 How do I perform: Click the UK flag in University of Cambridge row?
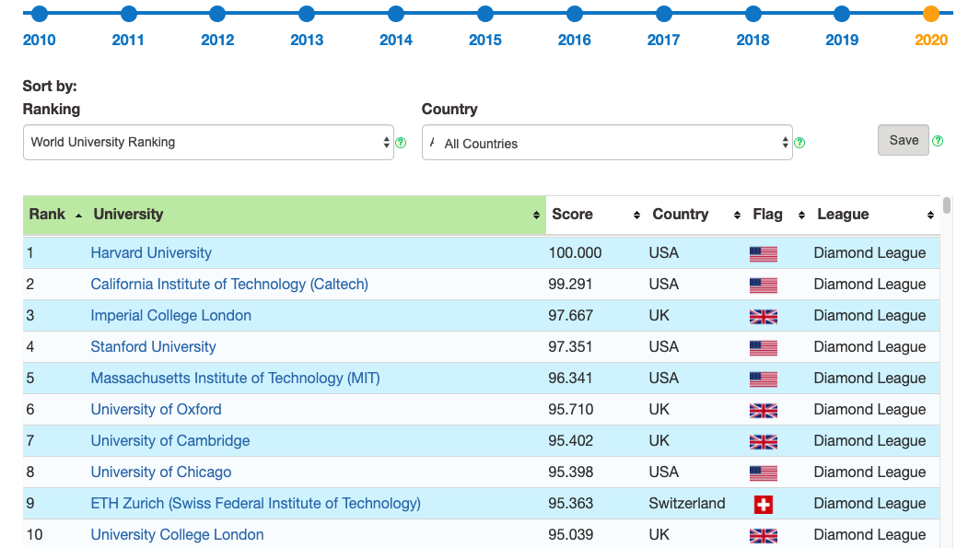click(764, 442)
